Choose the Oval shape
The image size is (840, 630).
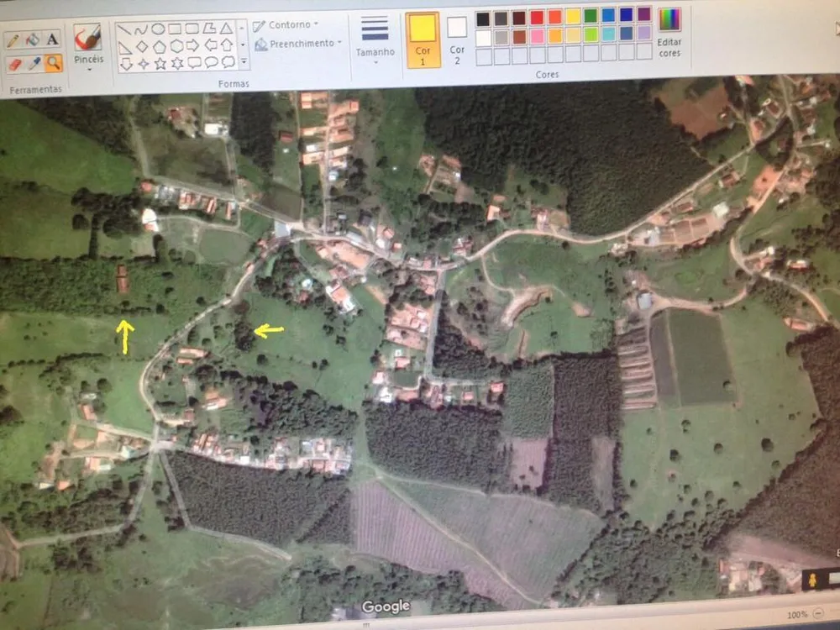tap(158, 29)
